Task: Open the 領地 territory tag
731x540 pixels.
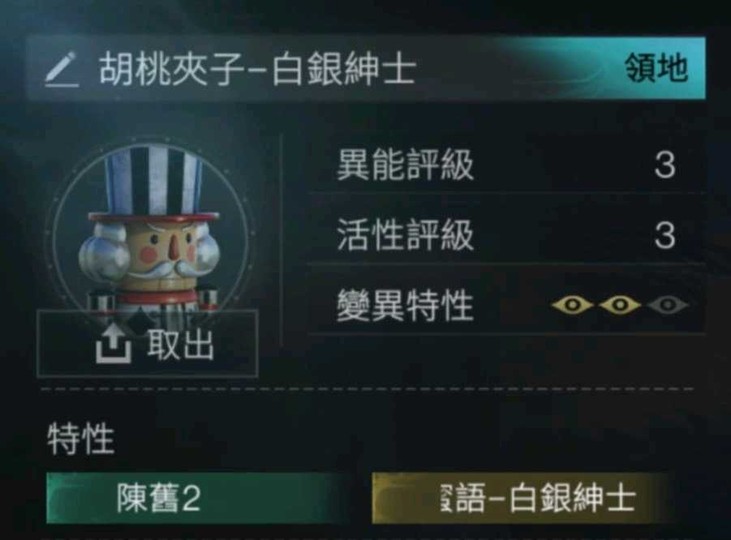Action: click(656, 68)
